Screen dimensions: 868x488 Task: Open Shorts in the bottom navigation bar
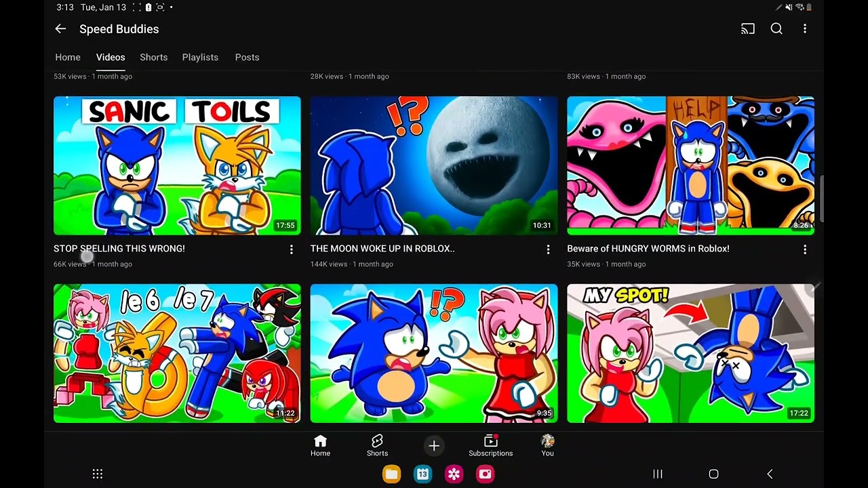coord(377,445)
